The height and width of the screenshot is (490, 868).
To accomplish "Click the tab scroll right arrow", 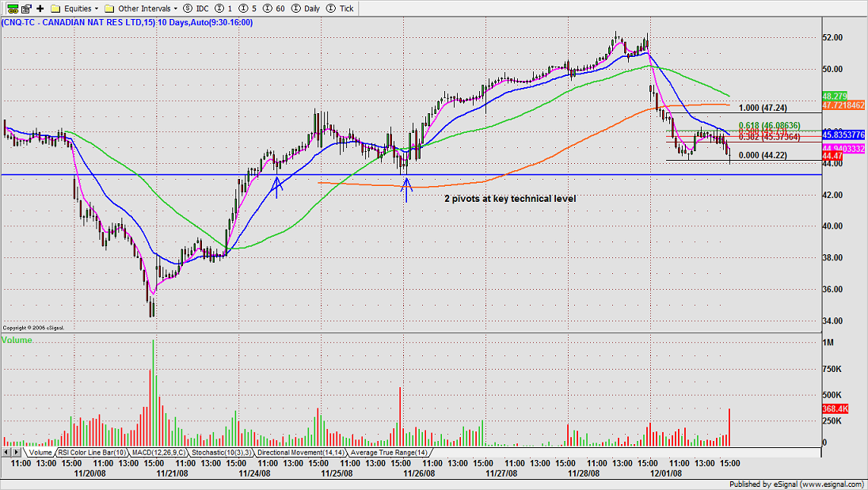I will click(14, 452).
